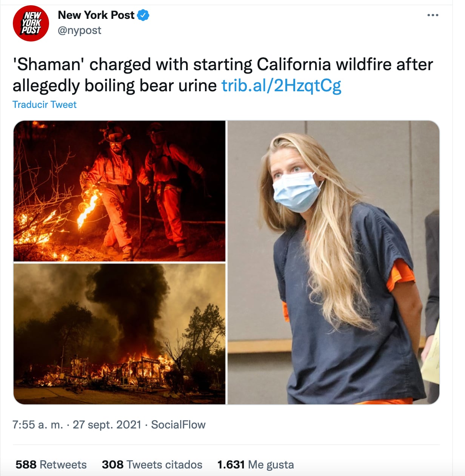Click the New York Post profile avatar

pos(31,23)
